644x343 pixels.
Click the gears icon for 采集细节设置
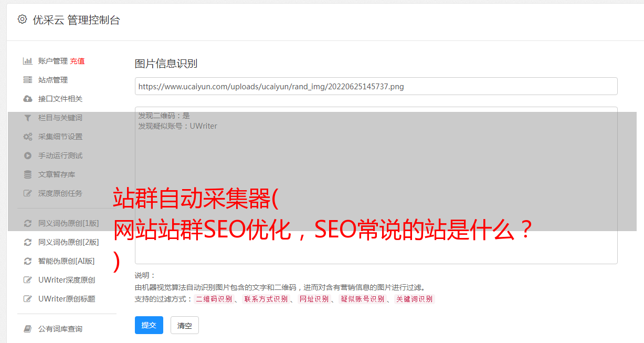pos(28,137)
